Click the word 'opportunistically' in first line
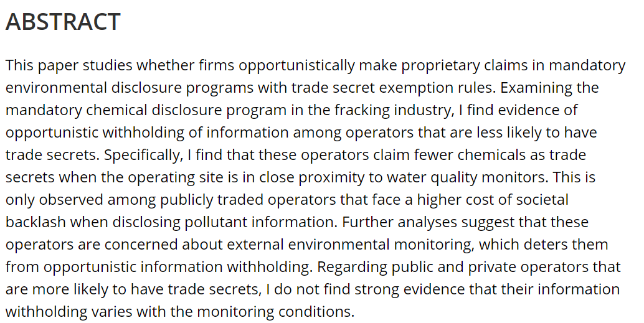 tap(296, 66)
